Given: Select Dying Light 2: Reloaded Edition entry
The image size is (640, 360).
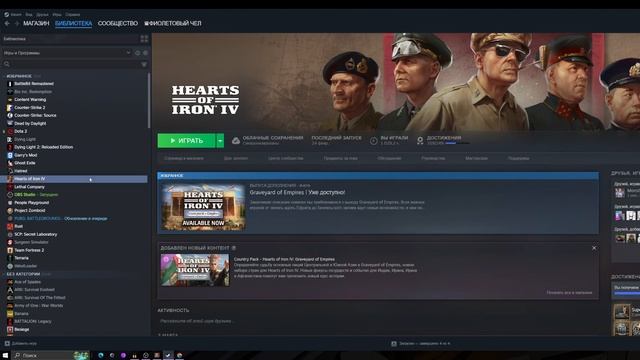Looking at the screenshot, I should (x=44, y=147).
